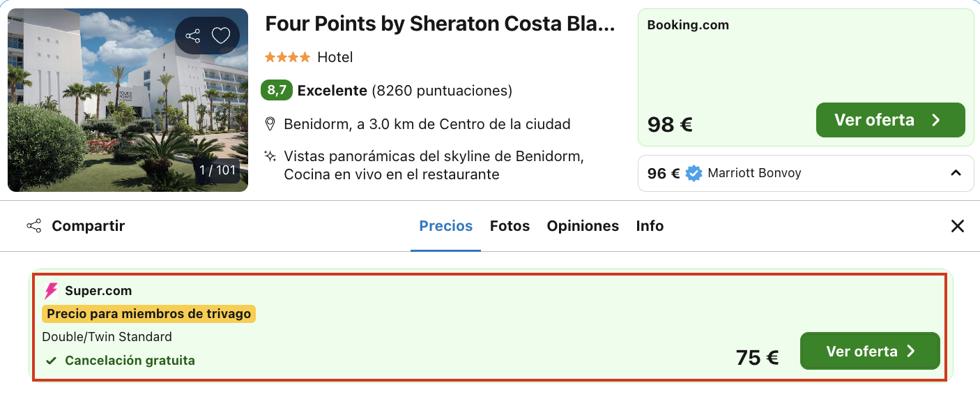980x399 pixels.
Task: Close the hotel details panel
Action: click(x=958, y=226)
